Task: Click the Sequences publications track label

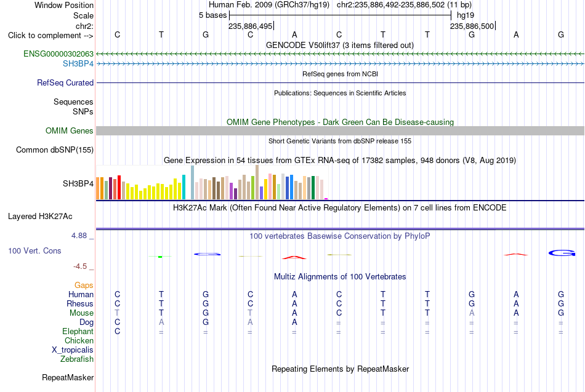Action: click(x=73, y=102)
